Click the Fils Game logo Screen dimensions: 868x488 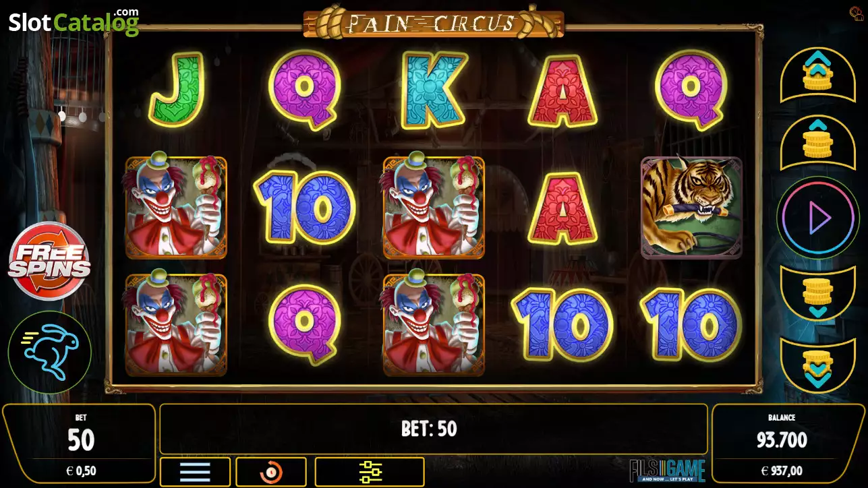667,470
